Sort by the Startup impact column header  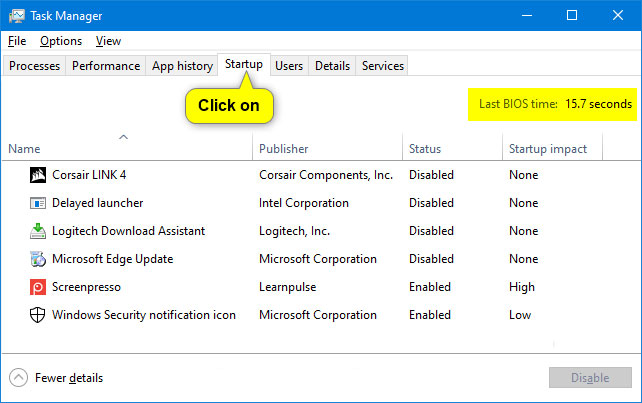click(x=552, y=147)
